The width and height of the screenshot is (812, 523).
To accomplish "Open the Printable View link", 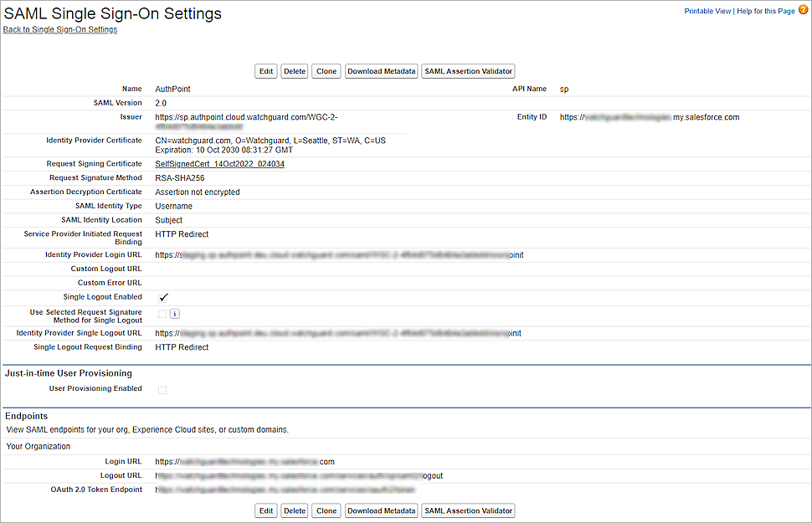I will 707,11.
